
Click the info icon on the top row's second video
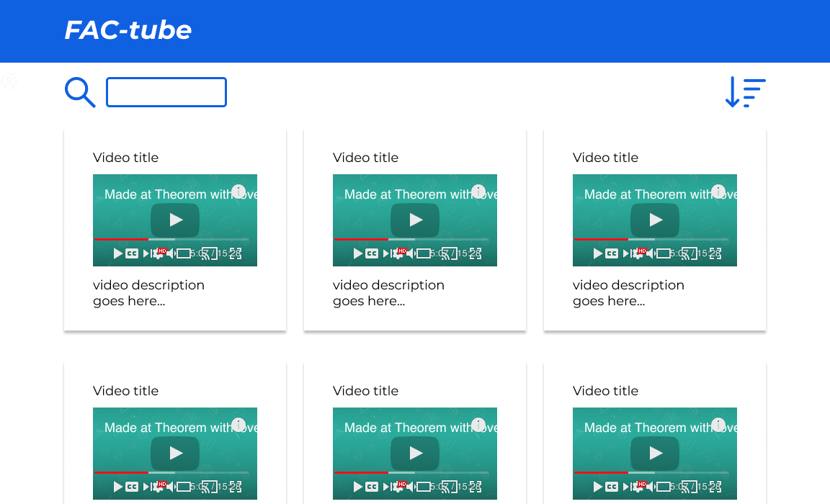(478, 192)
